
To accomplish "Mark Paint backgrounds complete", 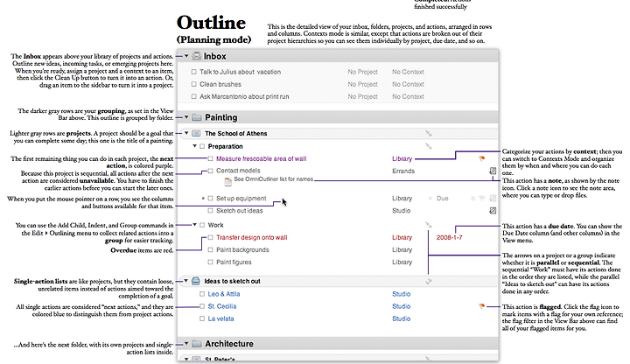I will [x=211, y=250].
